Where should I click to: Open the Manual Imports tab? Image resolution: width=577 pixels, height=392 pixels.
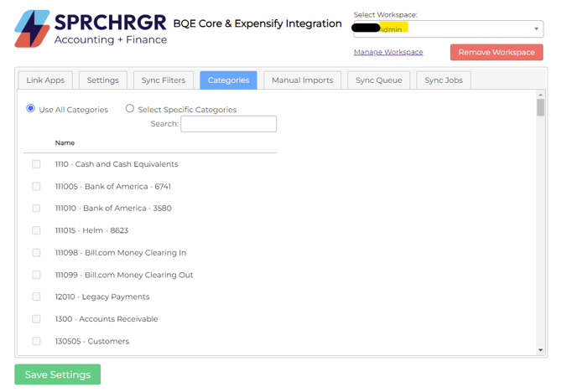pos(302,80)
